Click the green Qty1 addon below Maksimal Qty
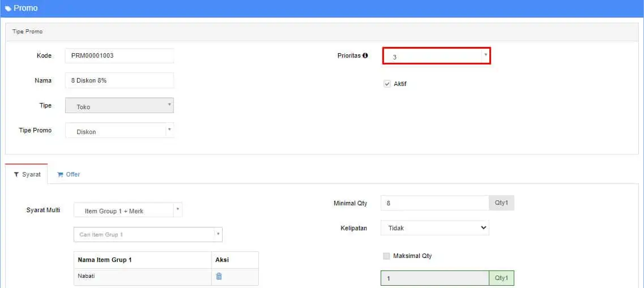Screen dimensions: 644x288 point(501,278)
